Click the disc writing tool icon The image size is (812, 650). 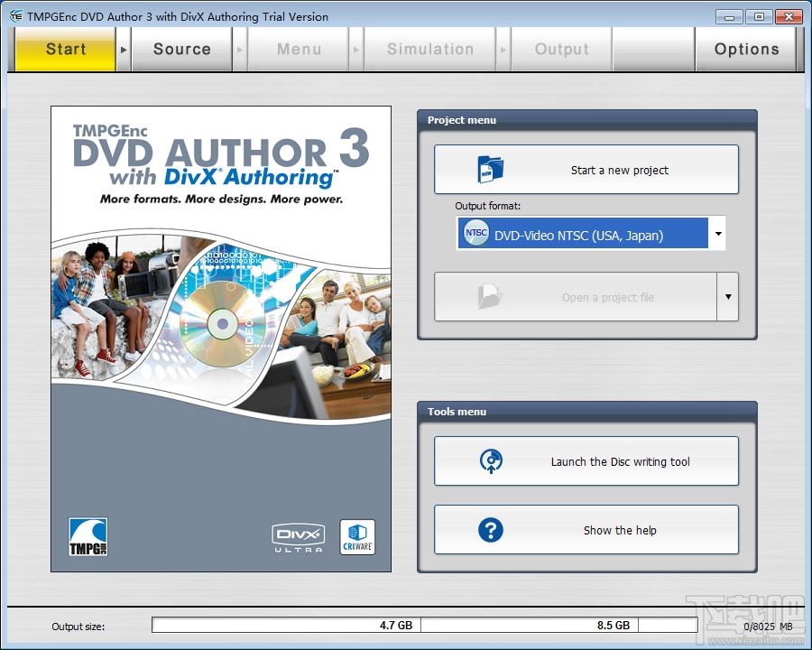[x=491, y=460]
